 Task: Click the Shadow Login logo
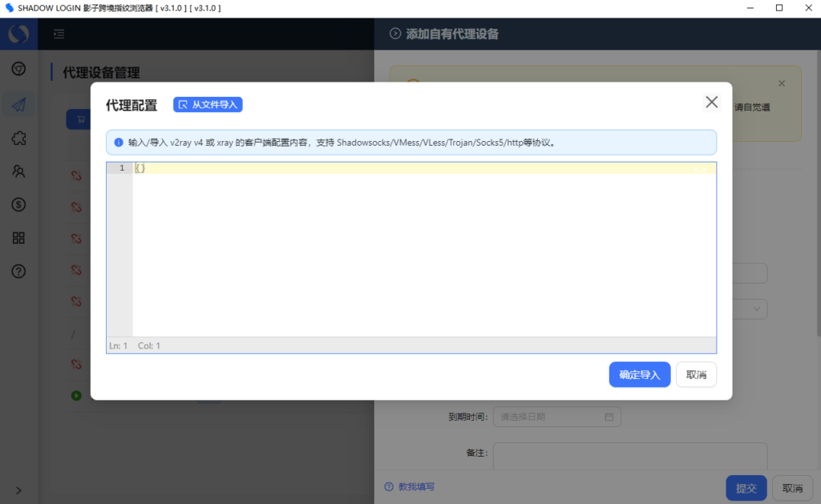coord(18,34)
